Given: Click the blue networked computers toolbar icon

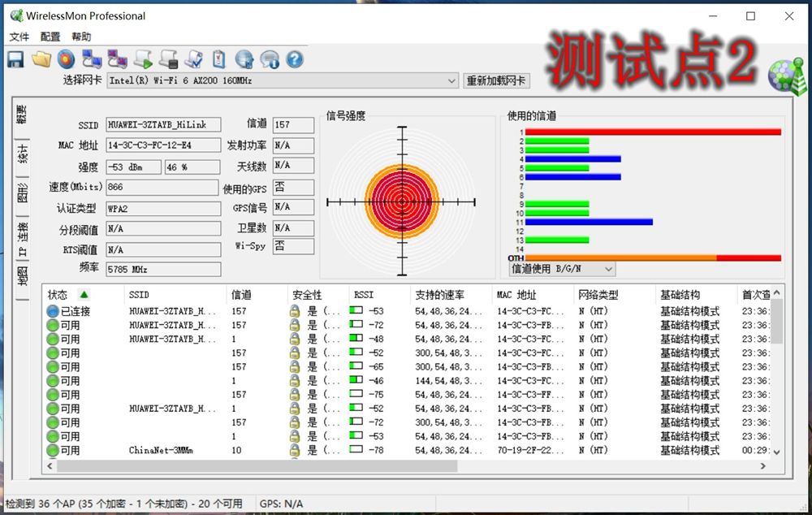Looking at the screenshot, I should point(92,59).
